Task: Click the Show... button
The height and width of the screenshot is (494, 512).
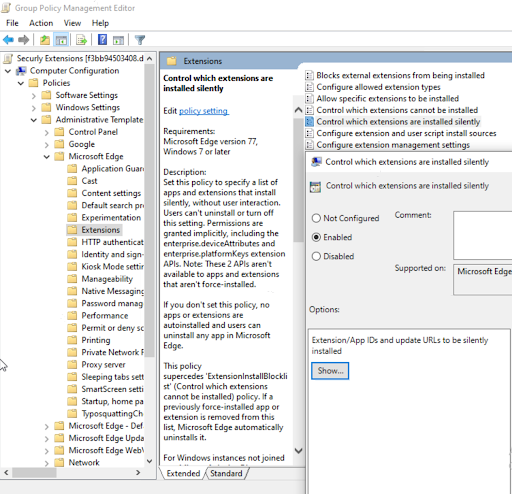Action: [x=330, y=371]
